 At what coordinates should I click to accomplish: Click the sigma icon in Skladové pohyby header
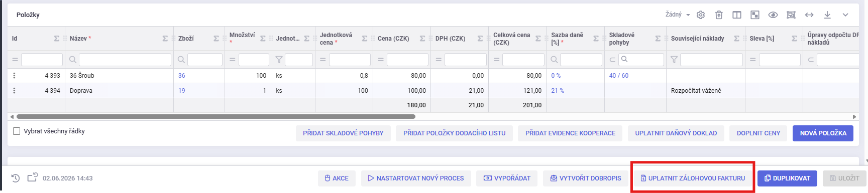658,39
